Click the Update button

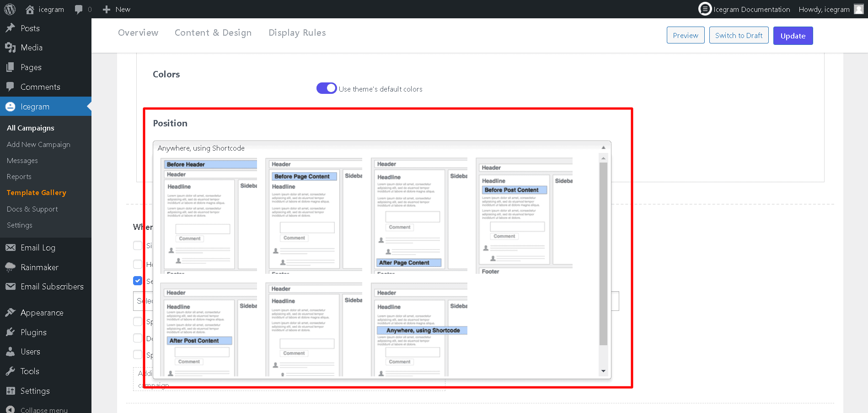[x=793, y=36]
